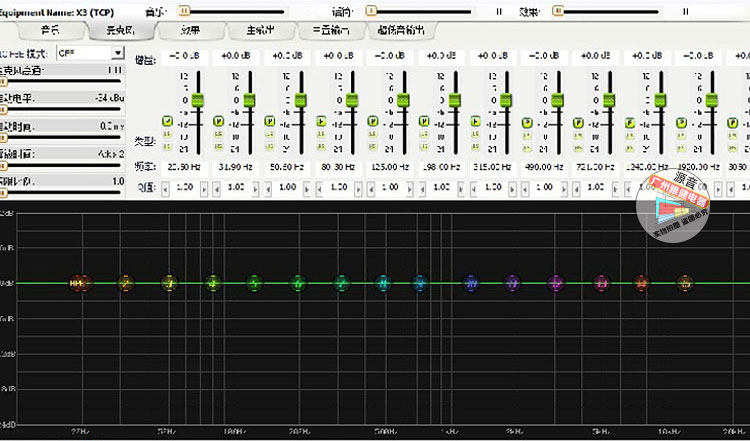Screen dimensions: 750x441
Task: Select the peaking (P) filter type for the 315.00 Hz band
Action: pyautogui.click(x=475, y=121)
